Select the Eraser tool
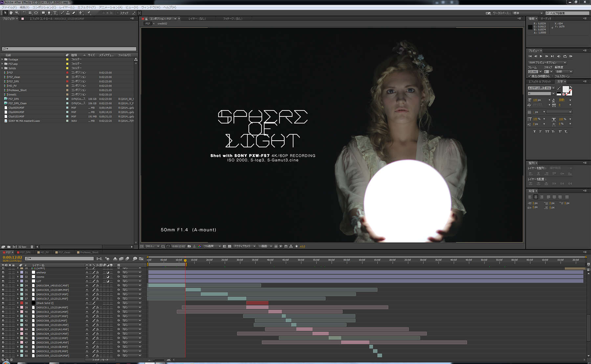Image resolution: width=591 pixels, height=364 pixels. coord(74,13)
